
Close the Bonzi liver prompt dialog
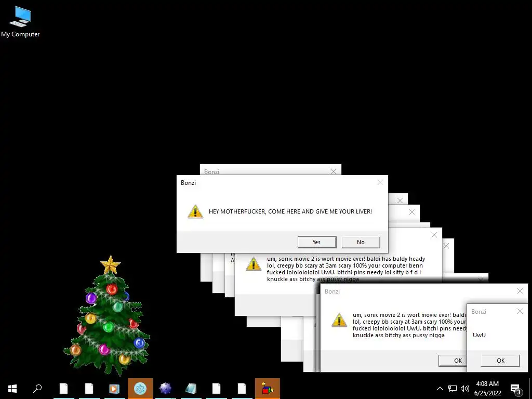click(380, 182)
